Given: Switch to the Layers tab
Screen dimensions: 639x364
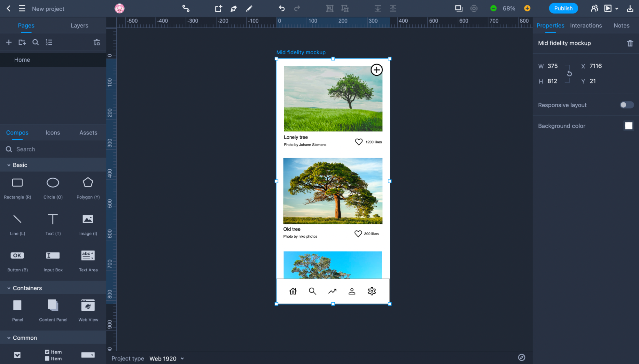Looking at the screenshot, I should 79,26.
